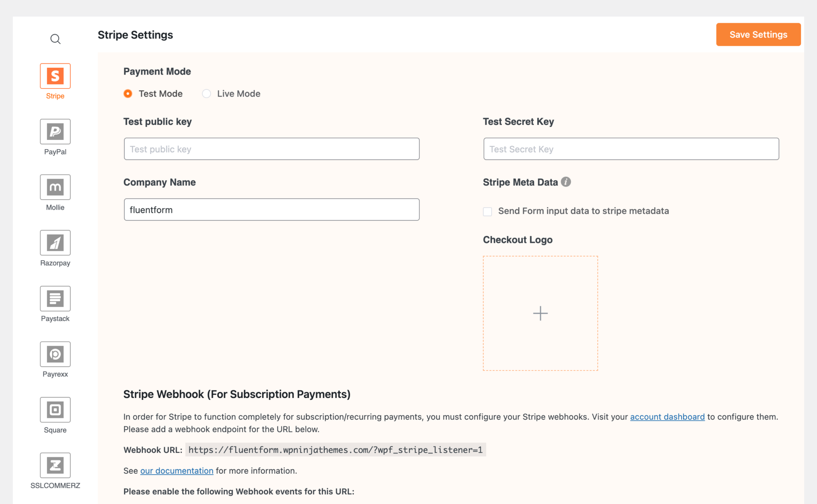Choose the Test Mode radio button
The height and width of the screenshot is (504, 817).
[x=128, y=94]
